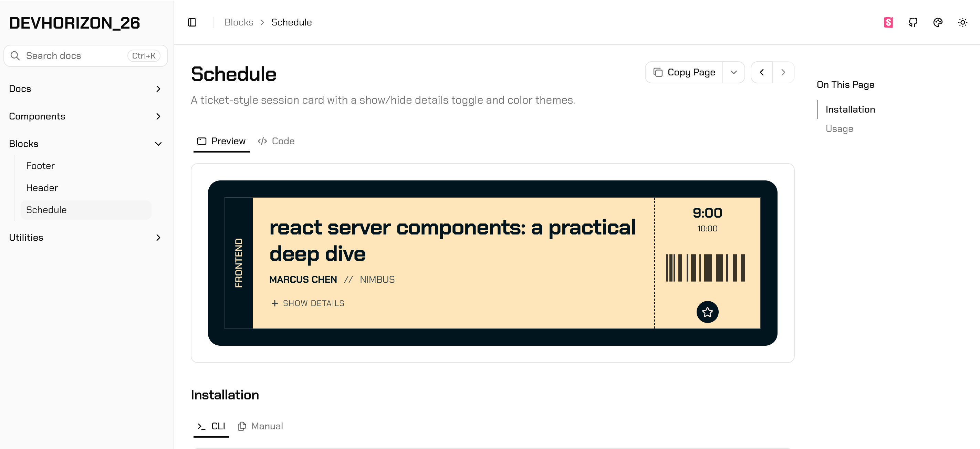Click the DEVHORIZON_26 logo
This screenshot has width=980, height=449.
tap(75, 23)
